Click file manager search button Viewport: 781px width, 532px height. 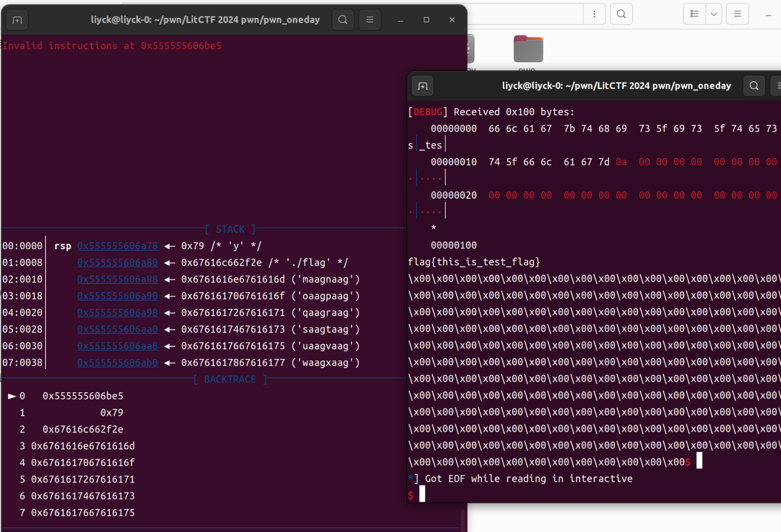pyautogui.click(x=621, y=14)
